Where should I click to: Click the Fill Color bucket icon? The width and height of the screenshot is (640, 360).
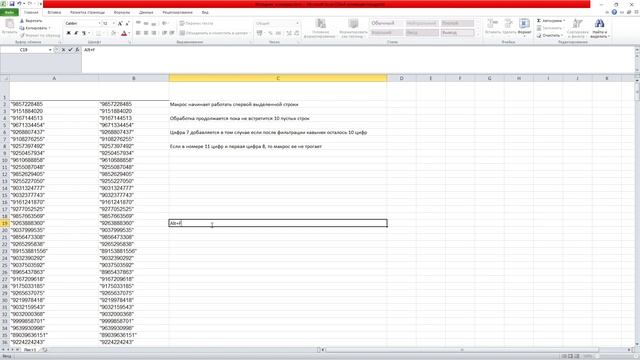click(113, 33)
